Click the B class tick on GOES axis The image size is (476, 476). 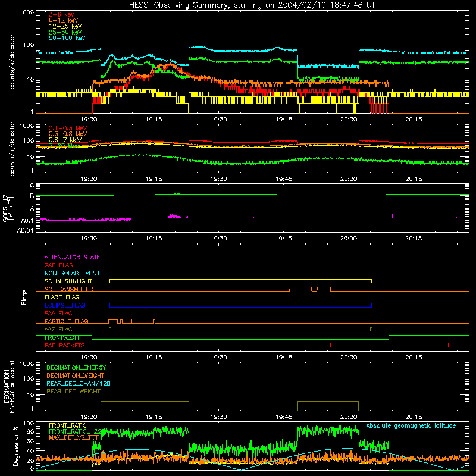pyautogui.click(x=32, y=196)
